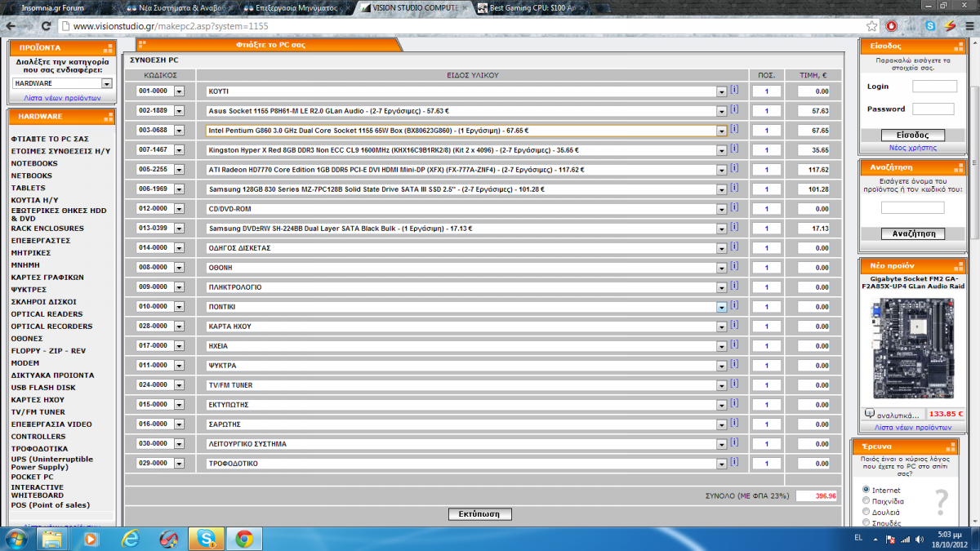The height and width of the screenshot is (551, 980).
Task: Open info icon for Samsung 128GB SSD row
Action: 734,189
